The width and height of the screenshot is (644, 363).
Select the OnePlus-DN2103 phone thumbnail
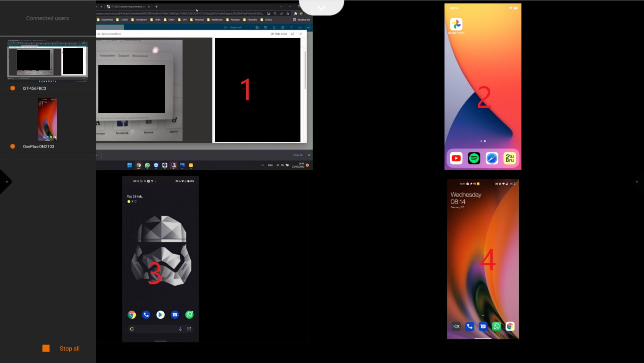click(48, 119)
